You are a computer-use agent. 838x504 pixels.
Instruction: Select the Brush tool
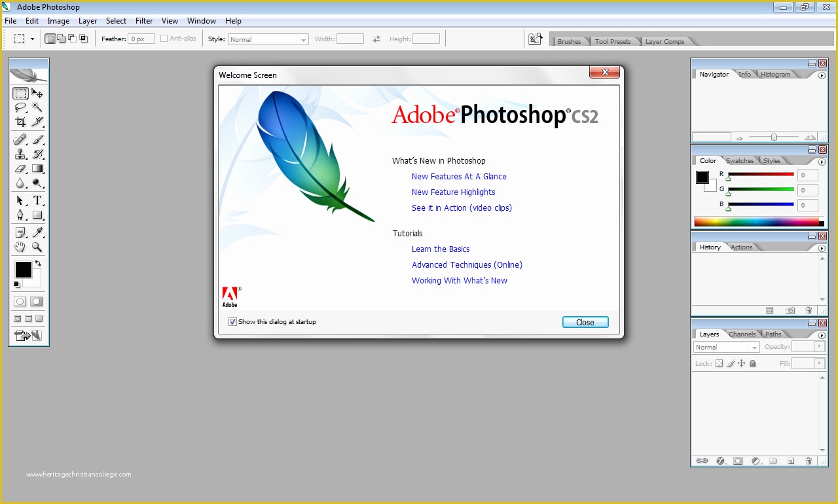point(37,140)
